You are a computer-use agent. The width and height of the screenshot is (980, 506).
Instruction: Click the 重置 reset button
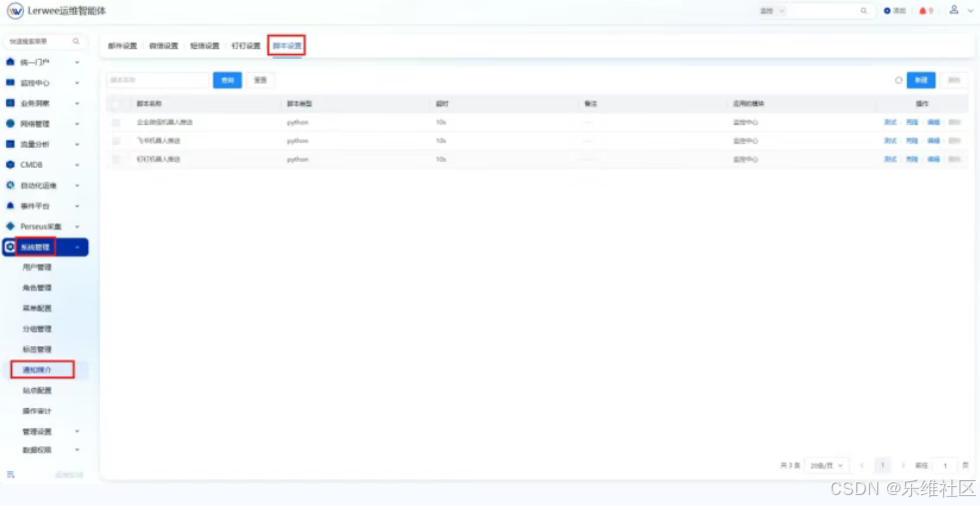(261, 80)
